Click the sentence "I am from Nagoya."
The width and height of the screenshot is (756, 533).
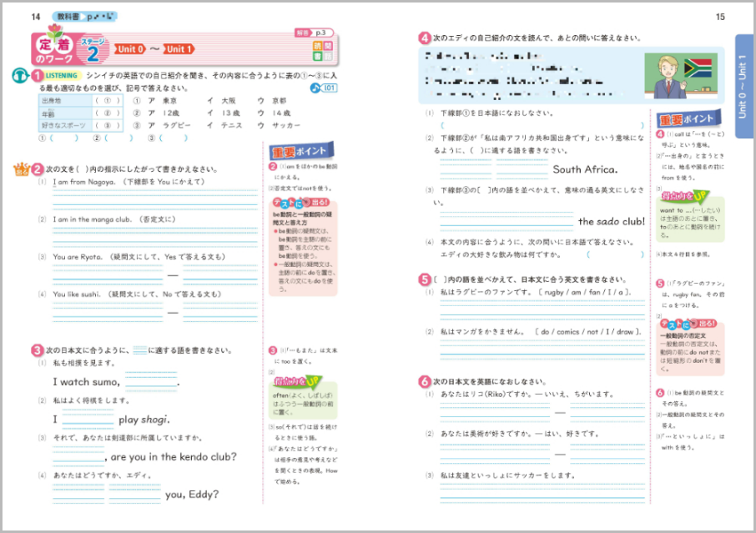(x=84, y=182)
